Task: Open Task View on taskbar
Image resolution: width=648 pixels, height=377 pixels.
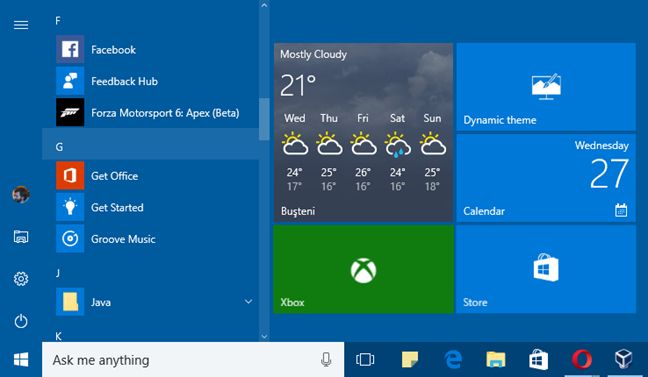Action: click(365, 360)
